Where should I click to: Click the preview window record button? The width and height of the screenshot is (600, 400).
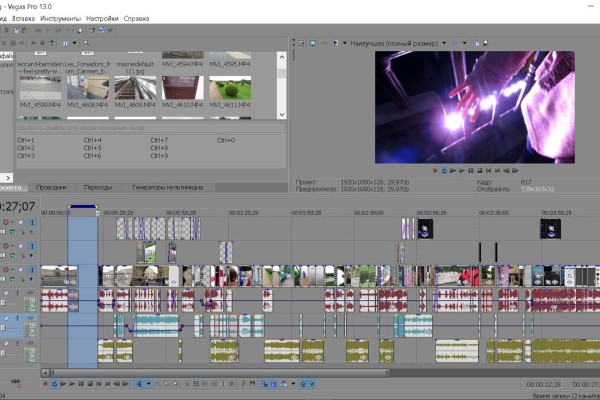tap(435, 171)
